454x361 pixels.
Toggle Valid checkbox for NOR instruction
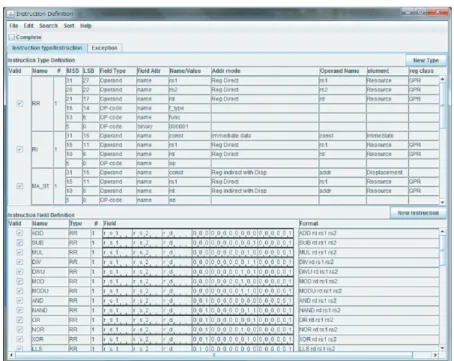pos(20,329)
